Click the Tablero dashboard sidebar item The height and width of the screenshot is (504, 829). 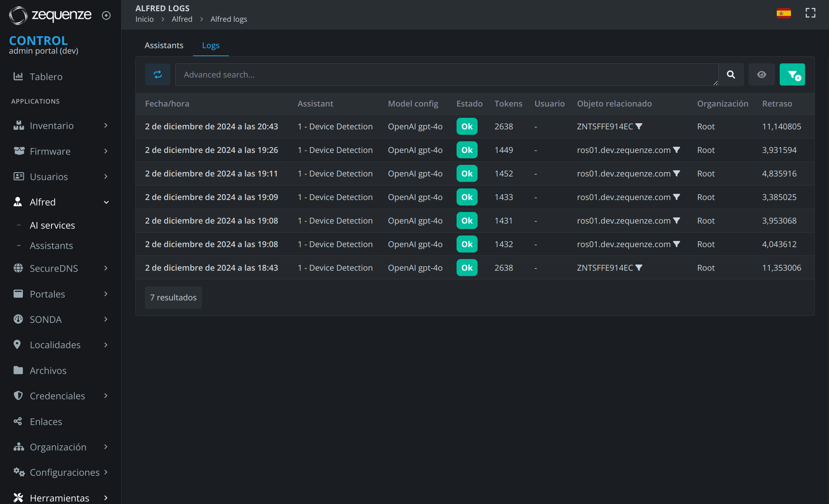[46, 77]
